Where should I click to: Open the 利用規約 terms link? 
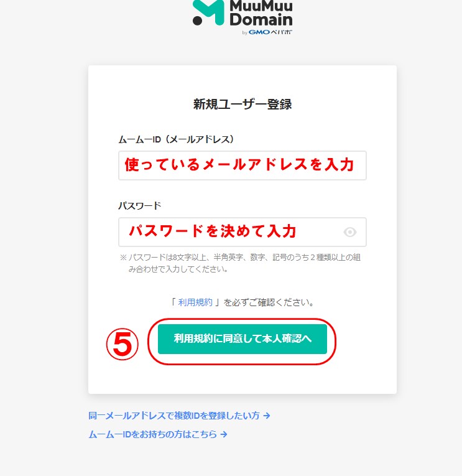coord(195,302)
